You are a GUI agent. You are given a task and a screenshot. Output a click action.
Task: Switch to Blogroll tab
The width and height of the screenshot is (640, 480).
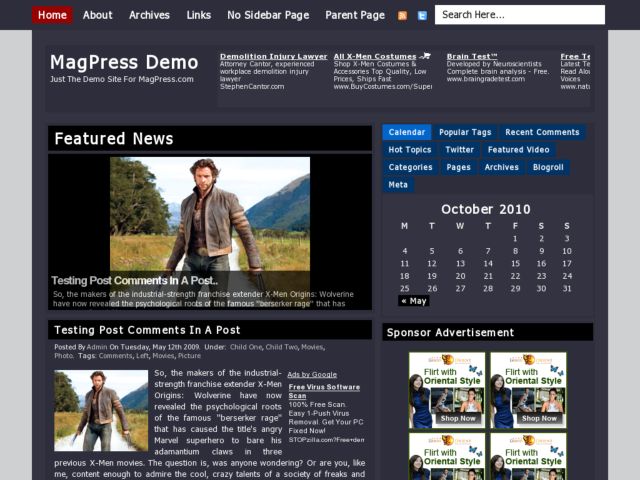tap(548, 167)
